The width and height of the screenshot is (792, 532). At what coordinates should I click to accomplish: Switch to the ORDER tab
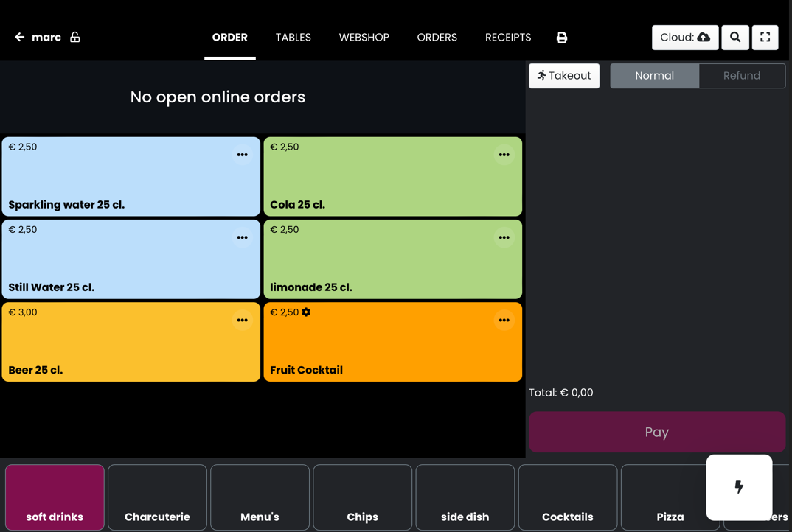(x=230, y=38)
